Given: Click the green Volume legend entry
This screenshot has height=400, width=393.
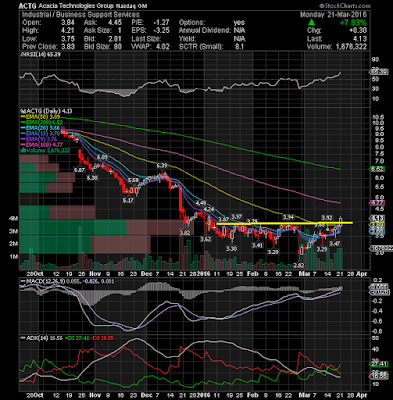Looking at the screenshot, I should pos(45,150).
